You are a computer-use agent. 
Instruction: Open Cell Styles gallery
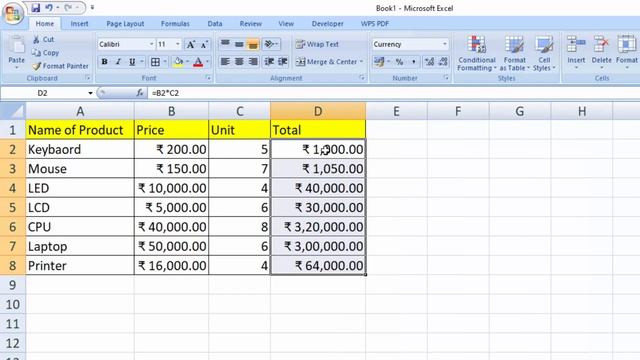point(544,53)
